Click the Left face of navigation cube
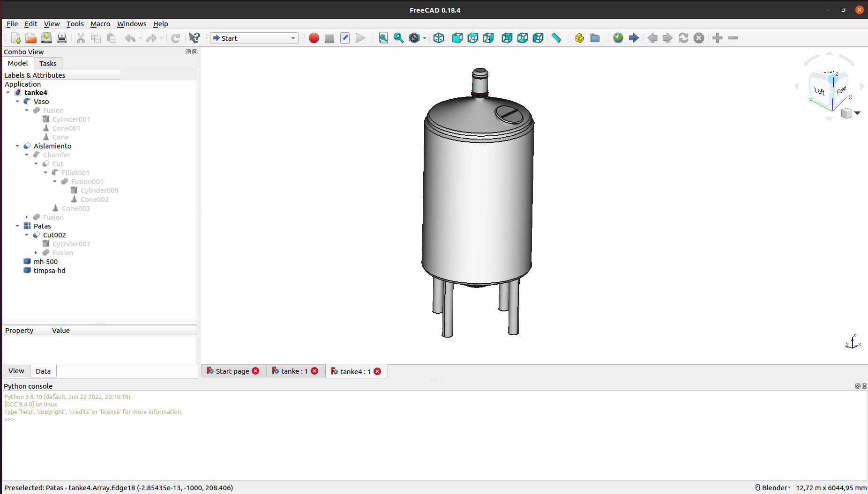 pos(819,91)
